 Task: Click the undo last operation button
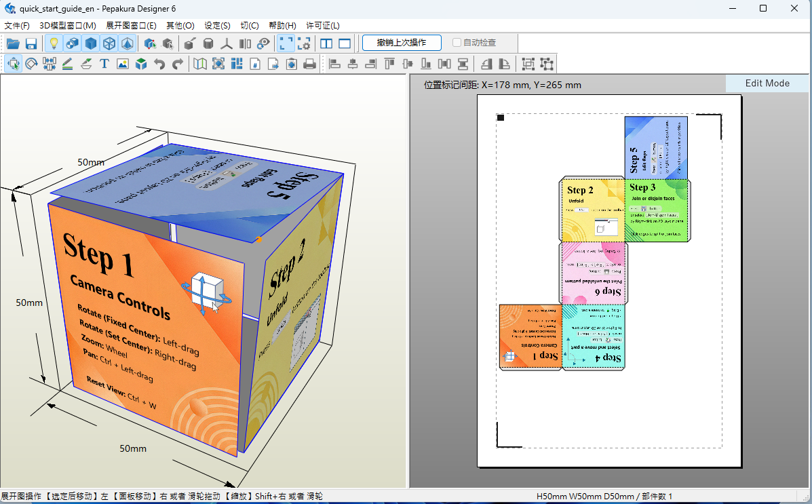402,43
